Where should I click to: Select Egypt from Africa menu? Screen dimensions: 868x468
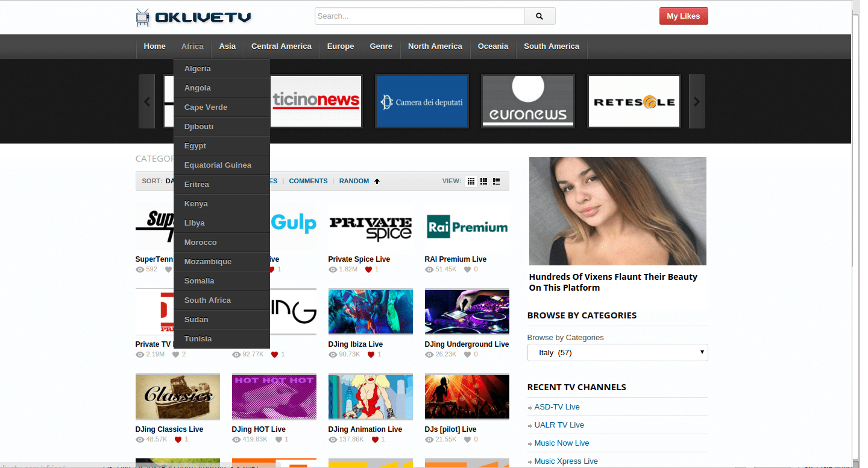222,146
